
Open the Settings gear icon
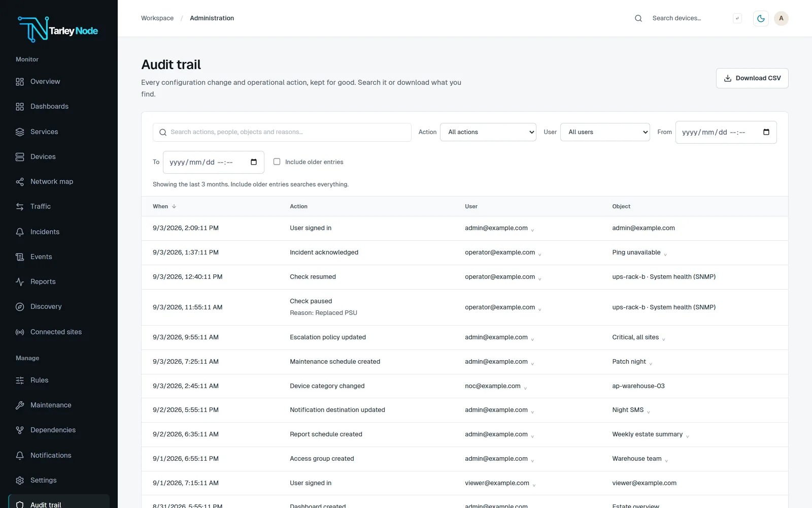[x=20, y=481]
